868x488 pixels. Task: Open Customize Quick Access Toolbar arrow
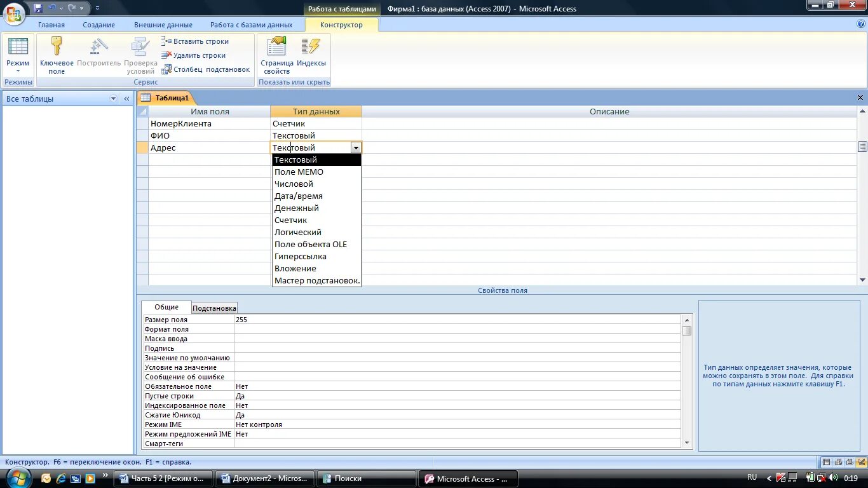tap(97, 8)
